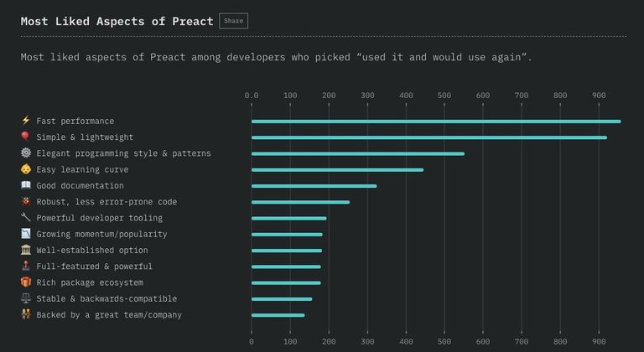Click the Simple & lightweight bar
644x352 pixels.
pos(428,137)
